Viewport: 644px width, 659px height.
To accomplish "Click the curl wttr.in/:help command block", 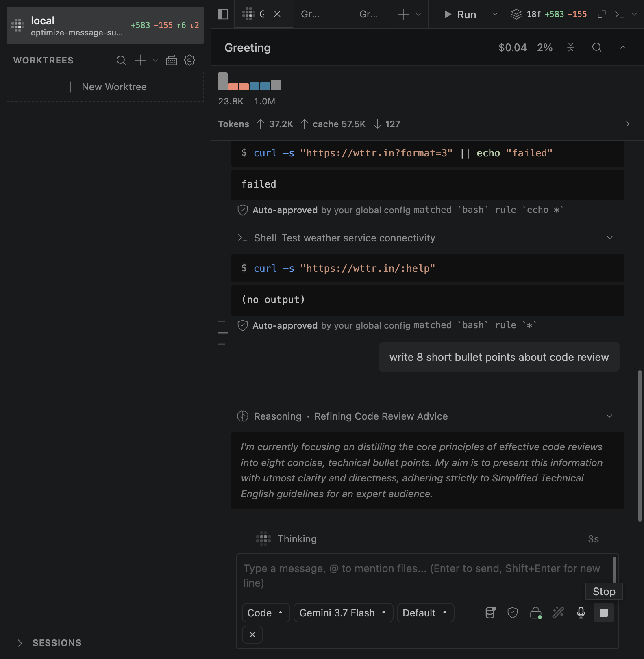I will 428,268.
